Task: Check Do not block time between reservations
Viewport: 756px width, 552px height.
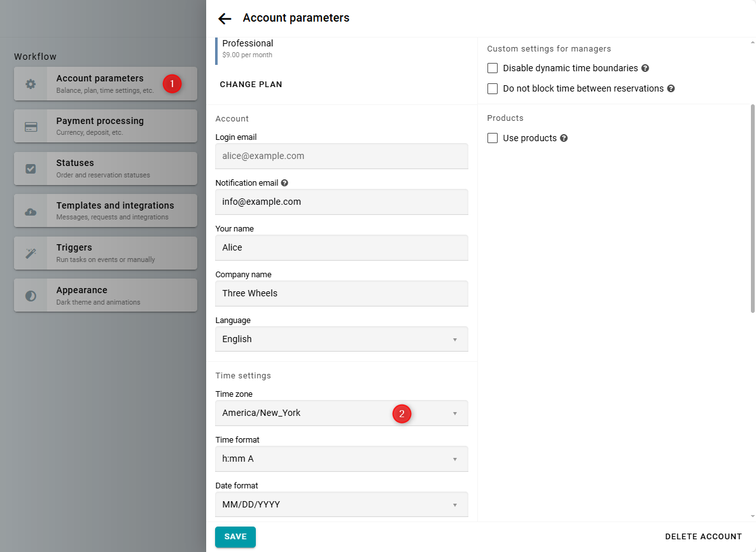Action: point(493,89)
